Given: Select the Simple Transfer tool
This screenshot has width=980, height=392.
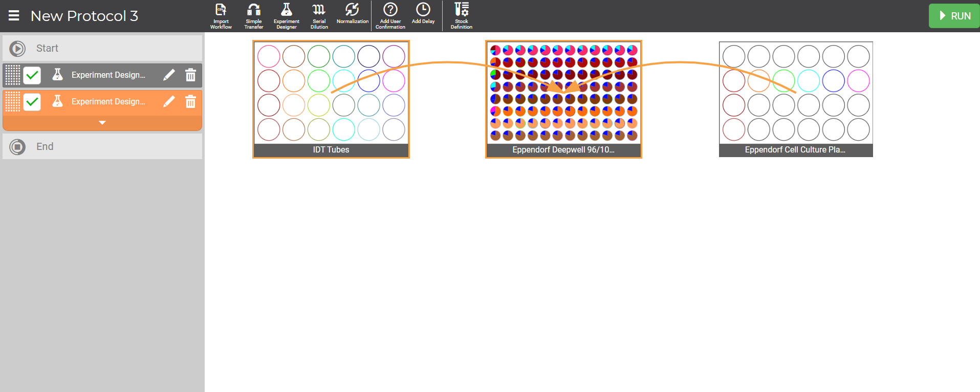Looking at the screenshot, I should click(254, 16).
